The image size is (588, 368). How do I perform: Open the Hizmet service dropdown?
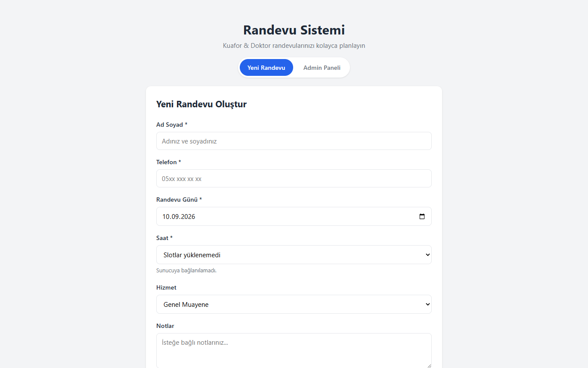[x=294, y=304]
